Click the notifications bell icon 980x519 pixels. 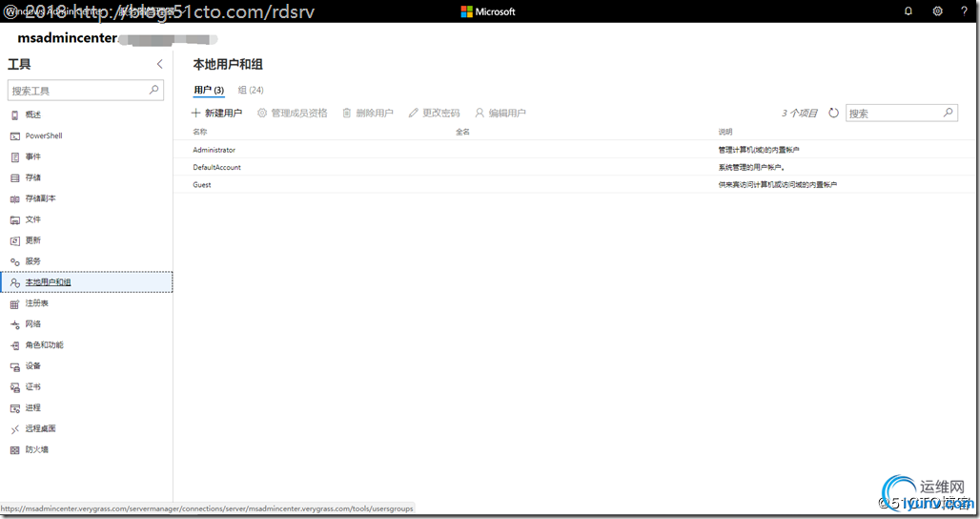909,11
